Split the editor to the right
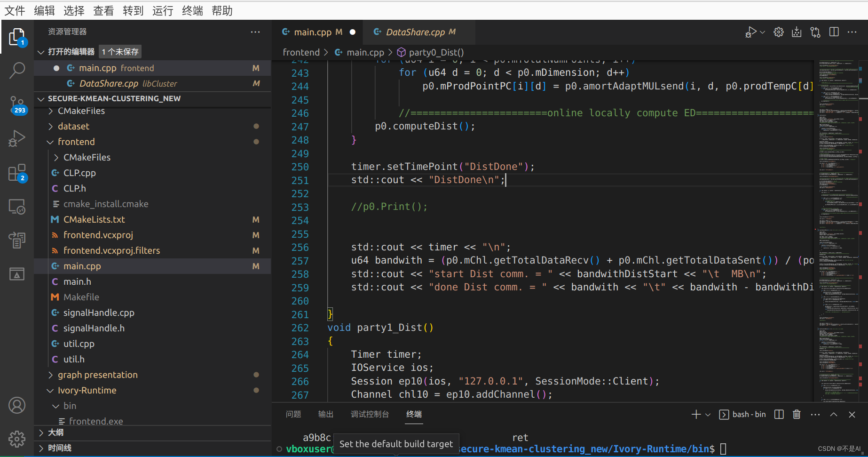868x457 pixels. 834,32
